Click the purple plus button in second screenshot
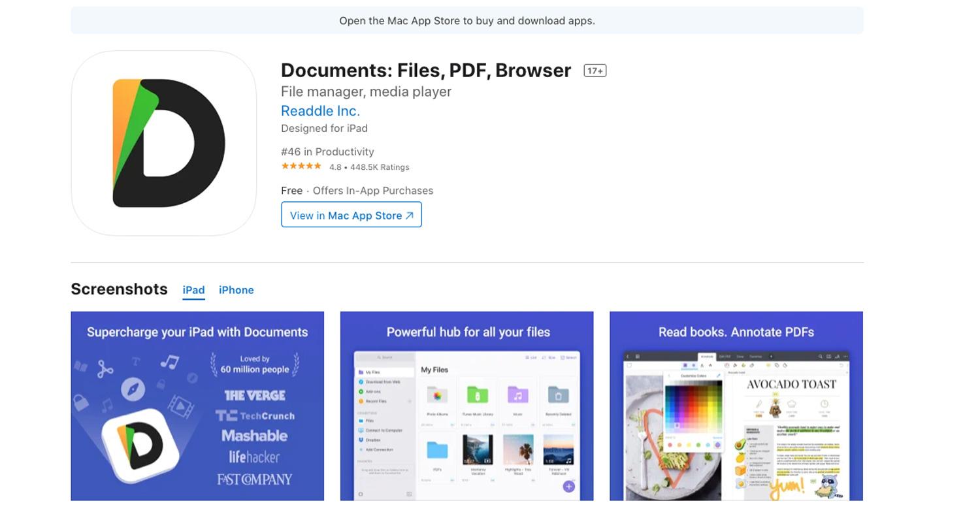The image size is (980, 516). click(x=568, y=486)
